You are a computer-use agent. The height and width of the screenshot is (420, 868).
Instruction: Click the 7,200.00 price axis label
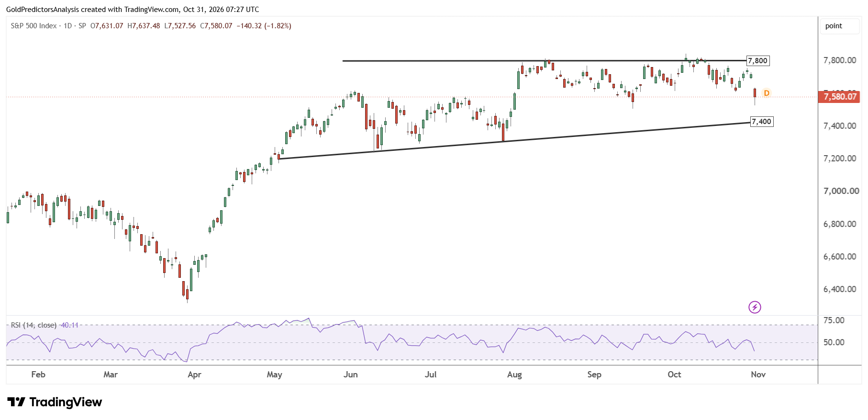(840, 159)
